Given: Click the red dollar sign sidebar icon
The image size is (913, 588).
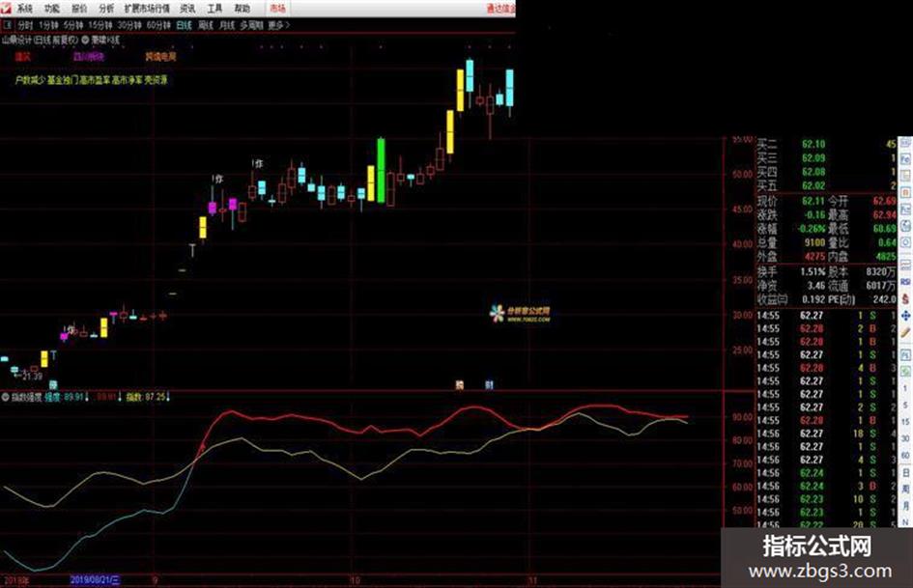Looking at the screenshot, I should [905, 298].
